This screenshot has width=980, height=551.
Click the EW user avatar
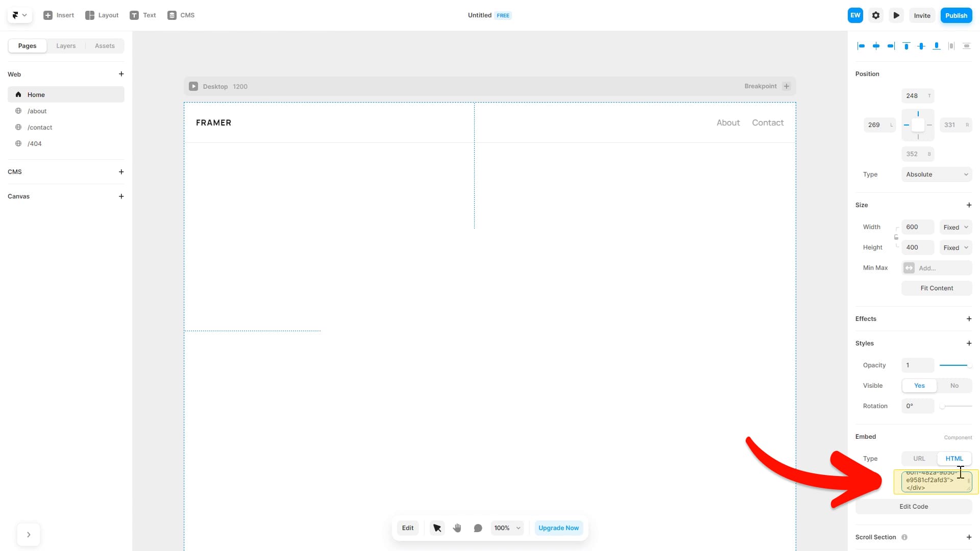click(855, 15)
